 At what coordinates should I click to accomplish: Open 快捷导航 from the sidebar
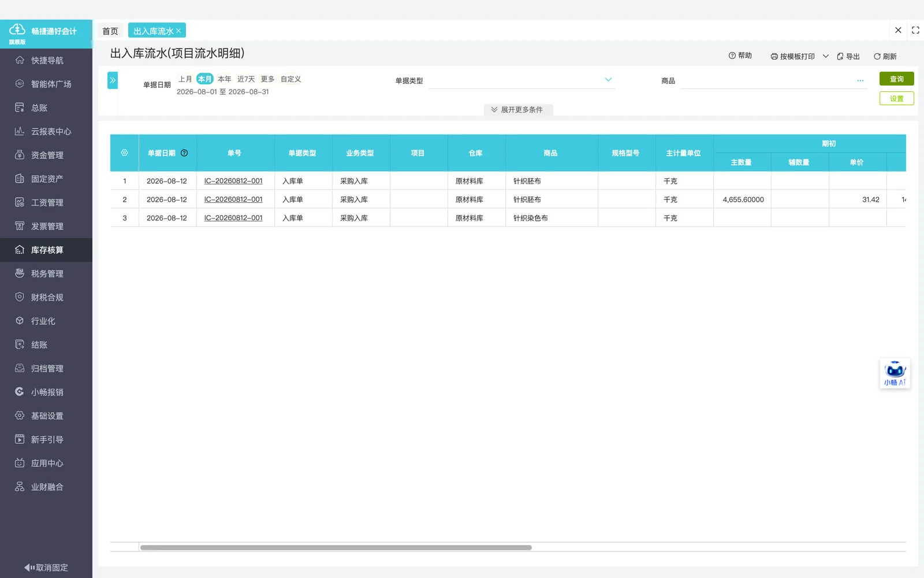46,60
